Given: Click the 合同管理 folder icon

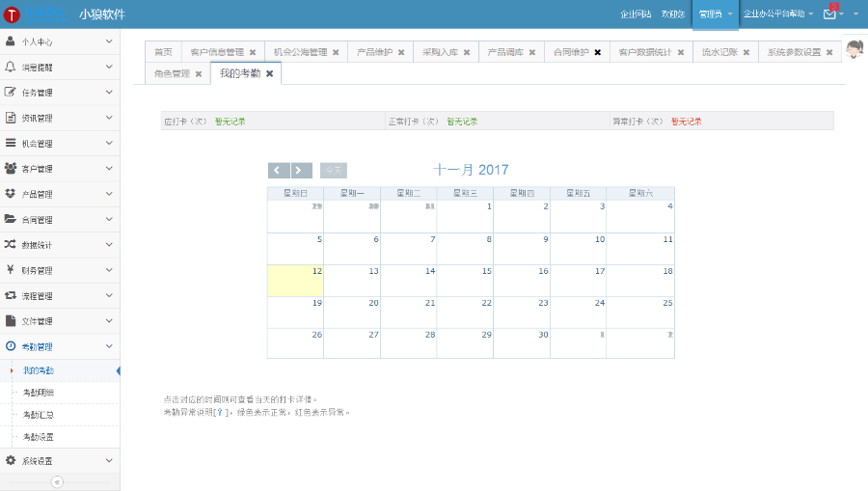Looking at the screenshot, I should (x=10, y=219).
